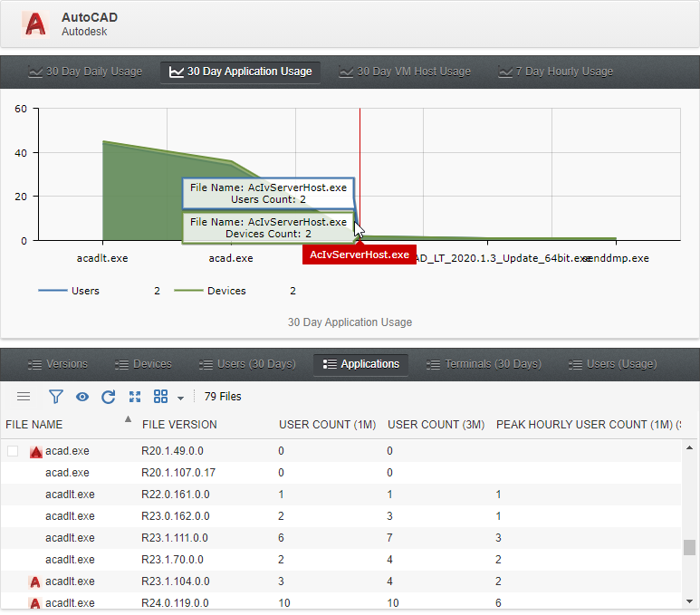Click AutoCAD icon beside acadlt.exe R23.1.104.0.0

pos(34,582)
